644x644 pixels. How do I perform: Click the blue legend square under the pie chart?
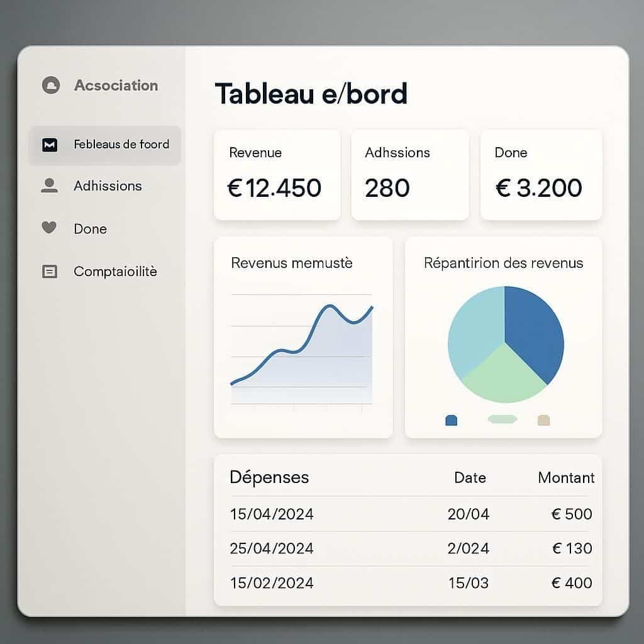[452, 419]
